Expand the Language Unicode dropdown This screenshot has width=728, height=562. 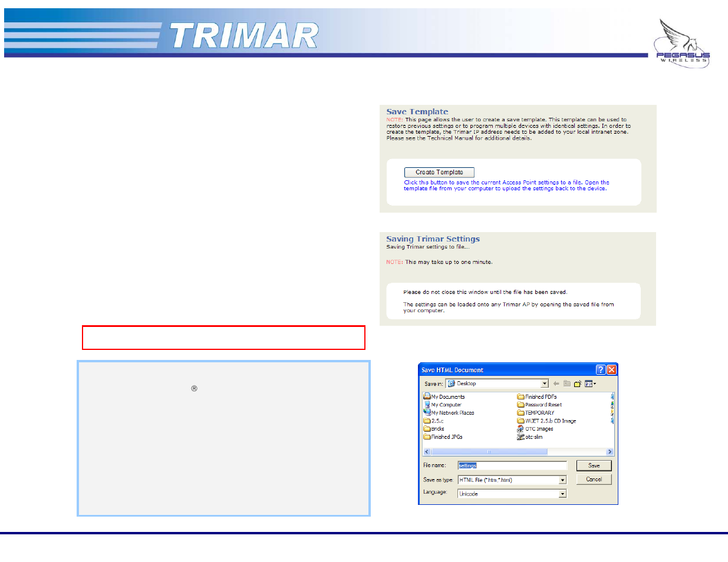coord(562,494)
